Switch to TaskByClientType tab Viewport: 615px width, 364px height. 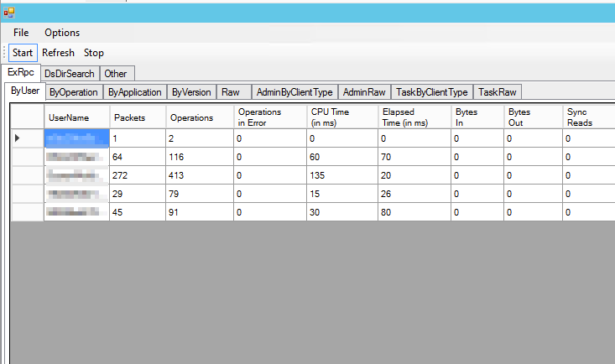[x=431, y=92]
